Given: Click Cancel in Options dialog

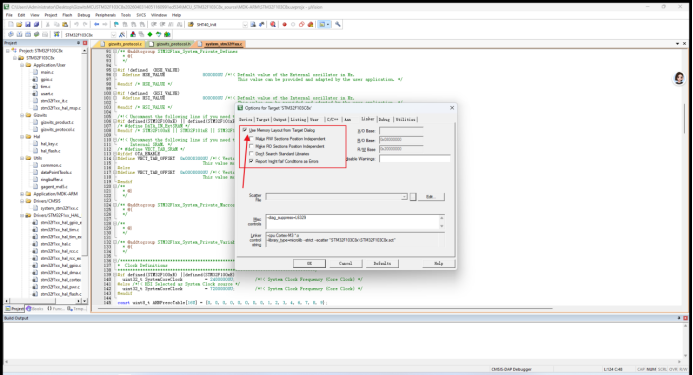Looking at the screenshot, I should click(346, 264).
